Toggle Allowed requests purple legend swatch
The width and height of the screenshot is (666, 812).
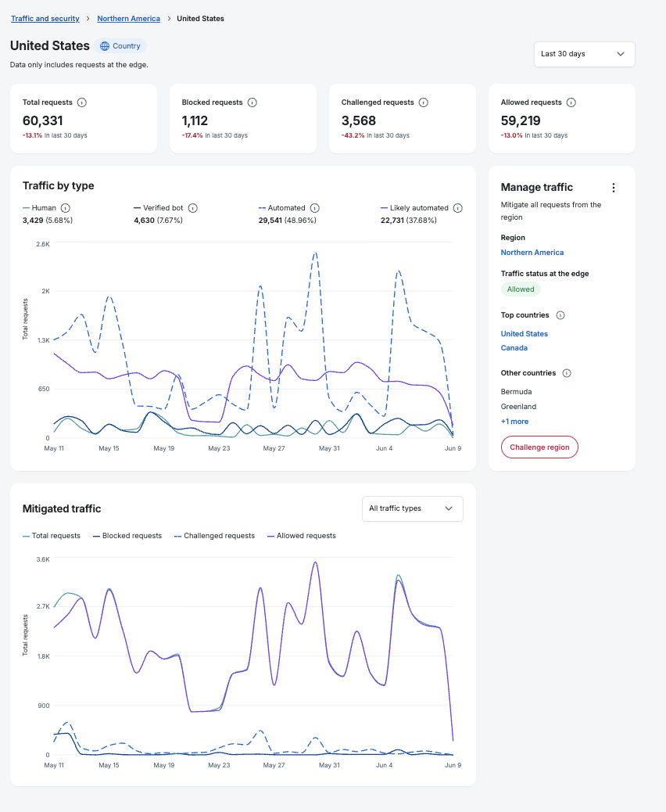[270, 536]
